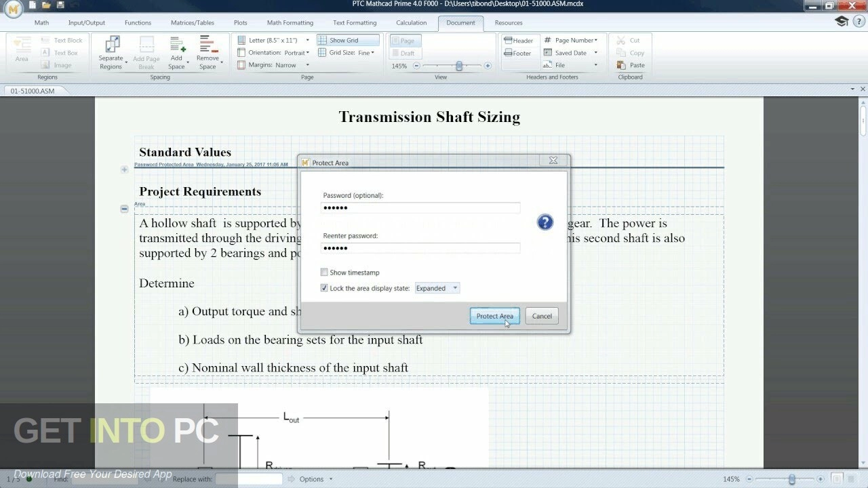This screenshot has width=868, height=488.
Task: Switch to the Matrices/Tables ribbon tab
Action: pyautogui.click(x=193, y=22)
